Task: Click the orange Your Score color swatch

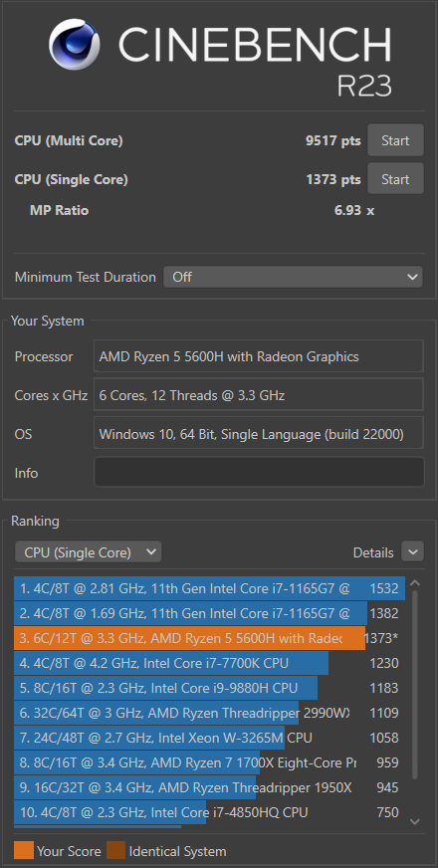Action: point(24,850)
